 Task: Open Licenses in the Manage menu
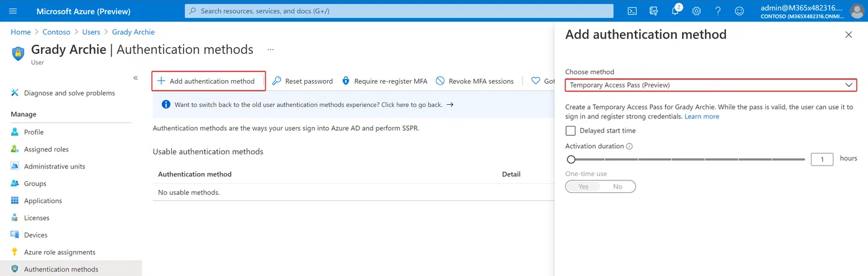click(37, 218)
